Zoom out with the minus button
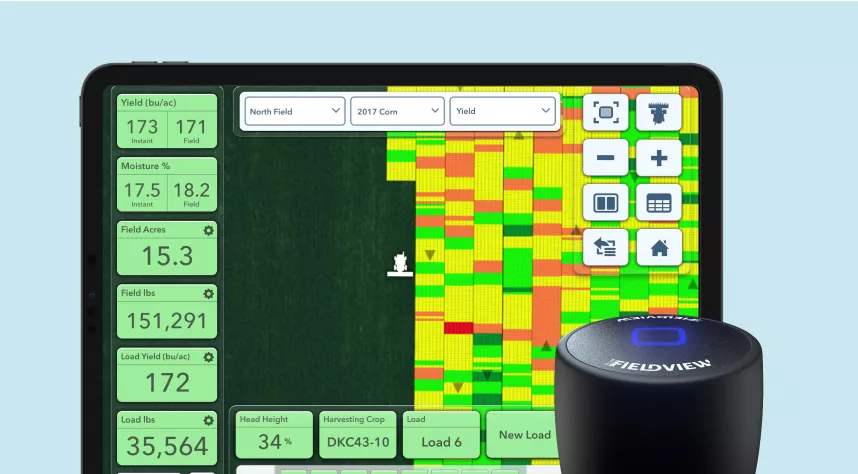 606,158
